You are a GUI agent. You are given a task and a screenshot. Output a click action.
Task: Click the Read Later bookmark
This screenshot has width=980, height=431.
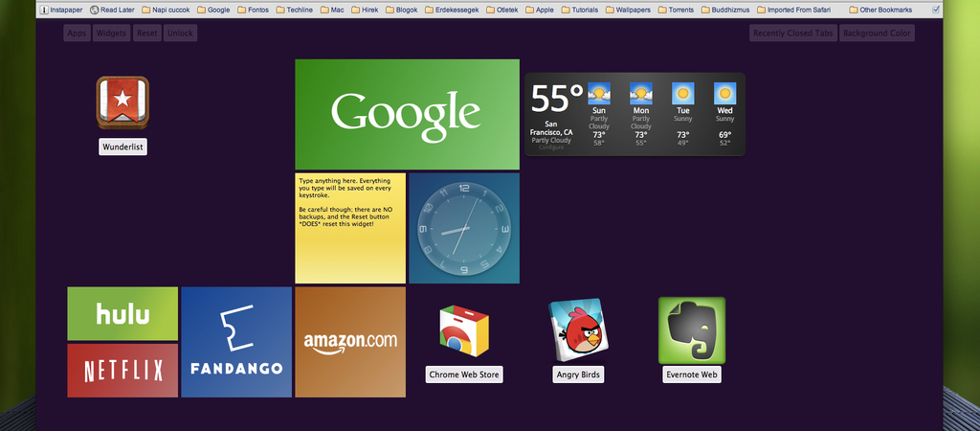[113, 10]
